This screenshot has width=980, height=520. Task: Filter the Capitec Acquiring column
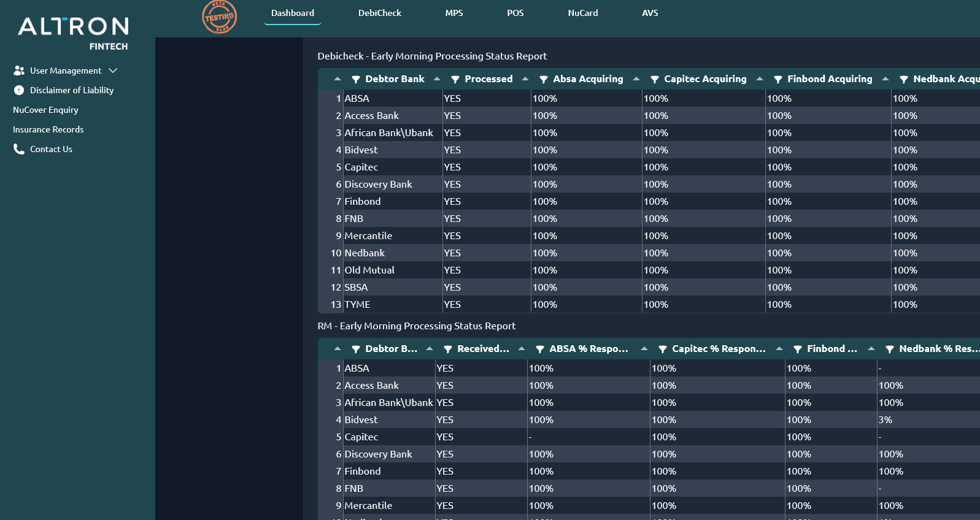[655, 79]
